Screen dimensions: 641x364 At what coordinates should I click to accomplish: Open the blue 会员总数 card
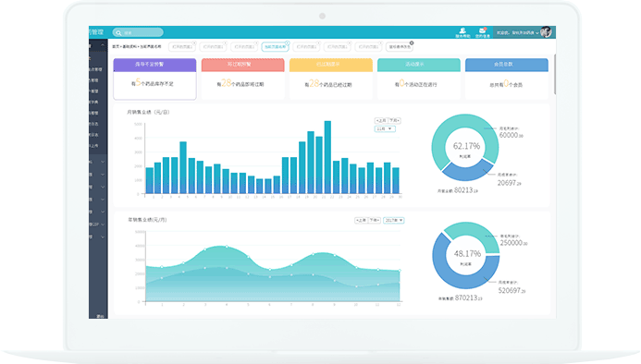(x=507, y=79)
